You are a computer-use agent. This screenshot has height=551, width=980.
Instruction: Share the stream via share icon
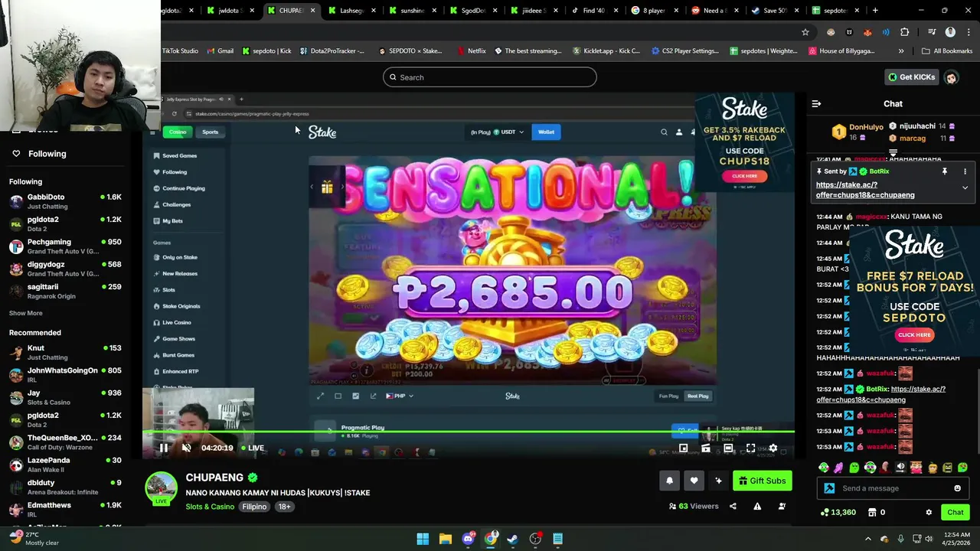(733, 506)
